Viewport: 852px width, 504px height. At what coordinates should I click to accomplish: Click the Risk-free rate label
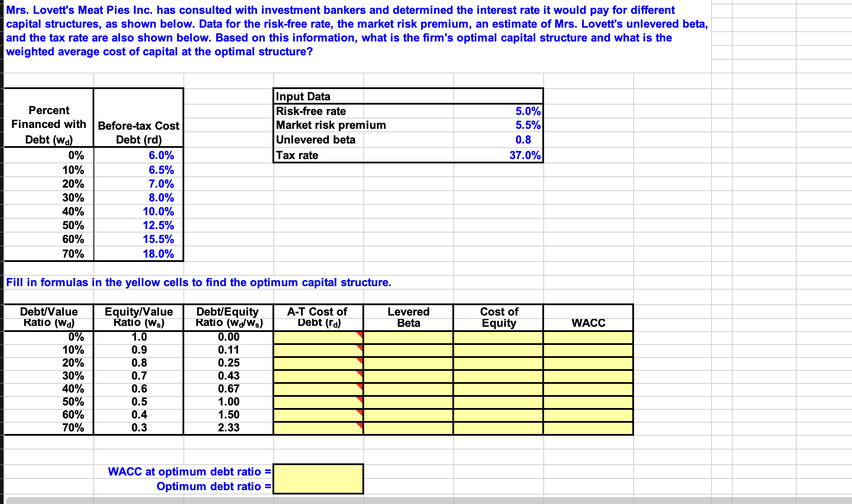(311, 111)
